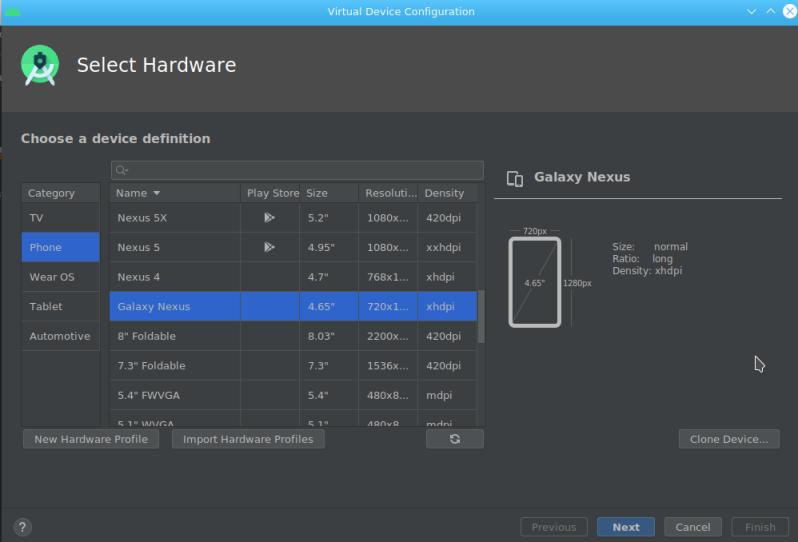Cancel the virtual device configuration
Screen dimensions: 798x542
(x=693, y=527)
